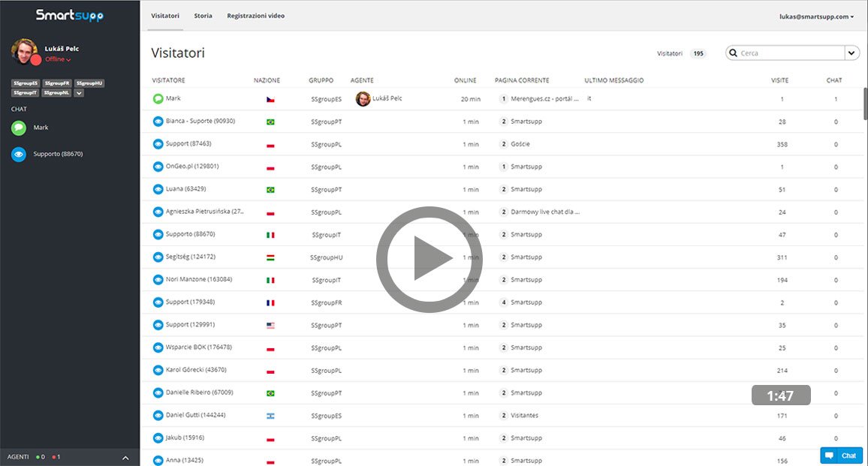Click eye icon for Wsparcie BOK row
The height and width of the screenshot is (466, 868).
[158, 348]
